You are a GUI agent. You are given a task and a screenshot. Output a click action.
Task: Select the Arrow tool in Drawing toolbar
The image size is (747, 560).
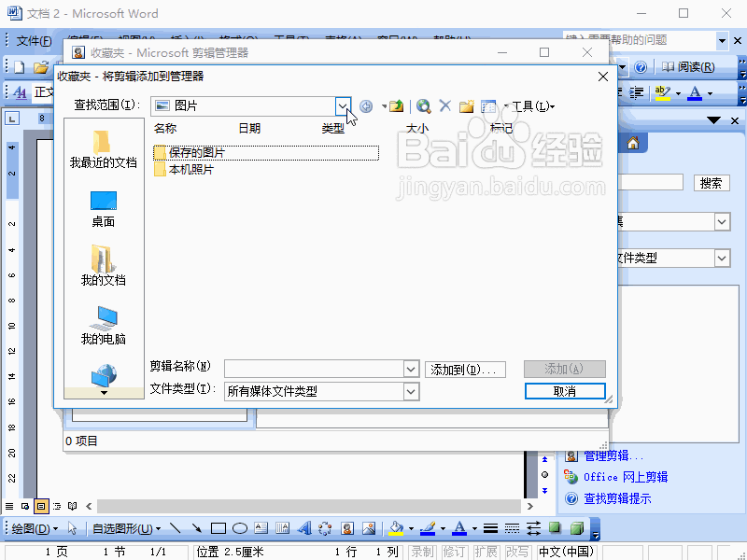coord(196,528)
